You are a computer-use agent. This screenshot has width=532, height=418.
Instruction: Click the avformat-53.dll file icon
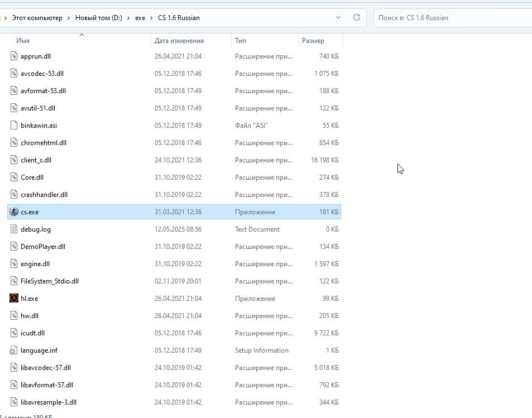13,90
